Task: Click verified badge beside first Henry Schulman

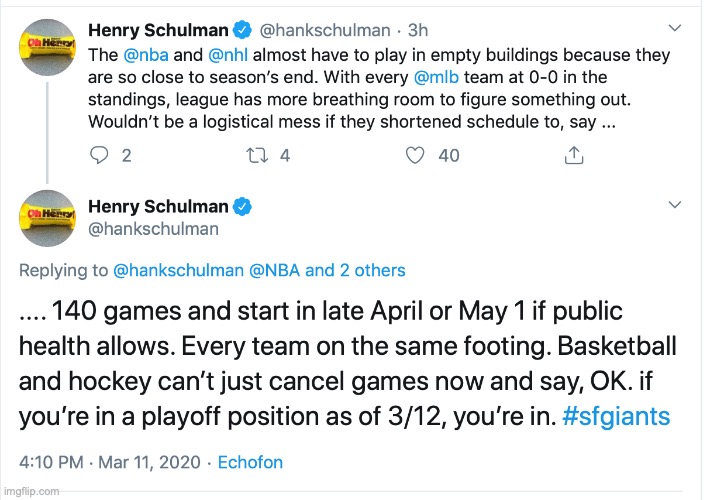Action: point(242,30)
